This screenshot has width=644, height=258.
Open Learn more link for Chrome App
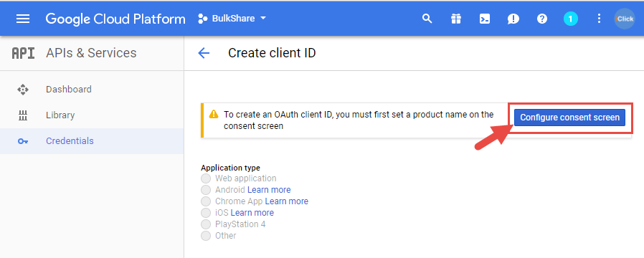287,201
